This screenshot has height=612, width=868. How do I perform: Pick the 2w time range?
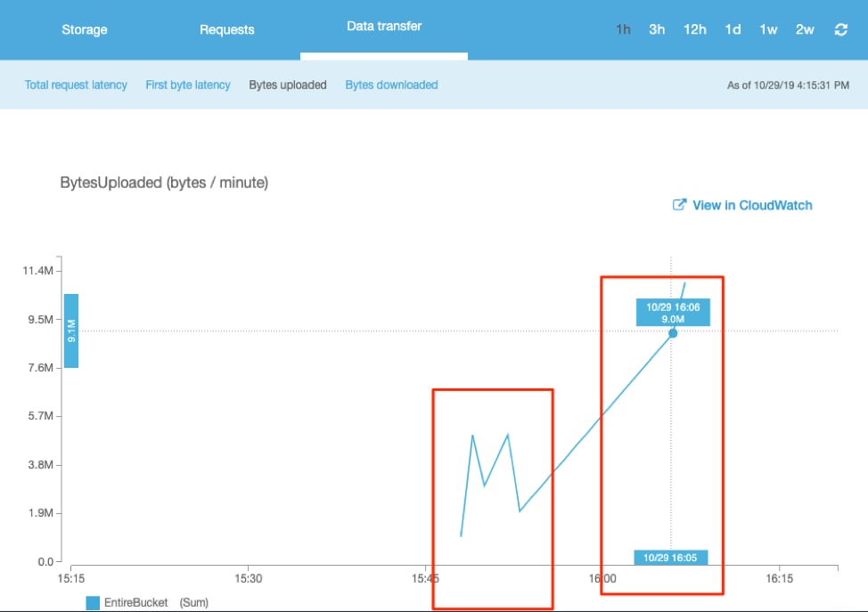pos(805,29)
